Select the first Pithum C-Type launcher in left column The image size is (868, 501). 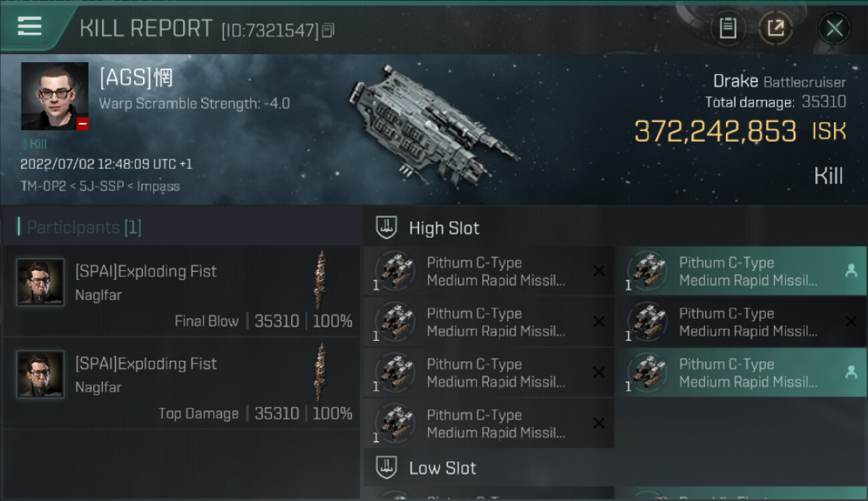[489, 271]
